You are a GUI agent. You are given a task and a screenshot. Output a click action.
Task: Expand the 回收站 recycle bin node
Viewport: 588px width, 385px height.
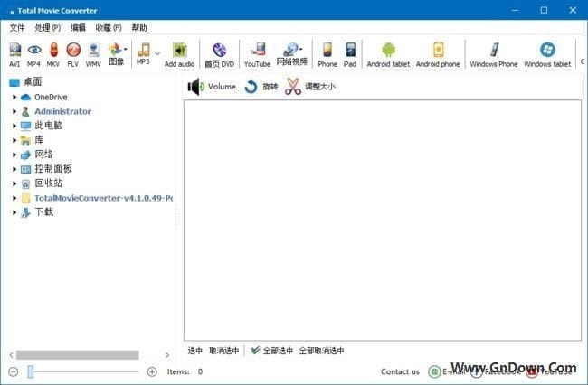[14, 183]
